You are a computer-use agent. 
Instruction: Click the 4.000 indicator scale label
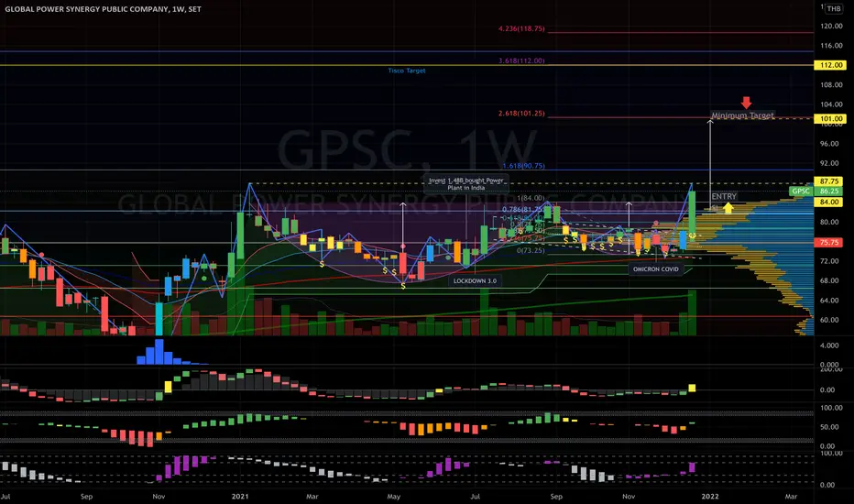point(829,345)
